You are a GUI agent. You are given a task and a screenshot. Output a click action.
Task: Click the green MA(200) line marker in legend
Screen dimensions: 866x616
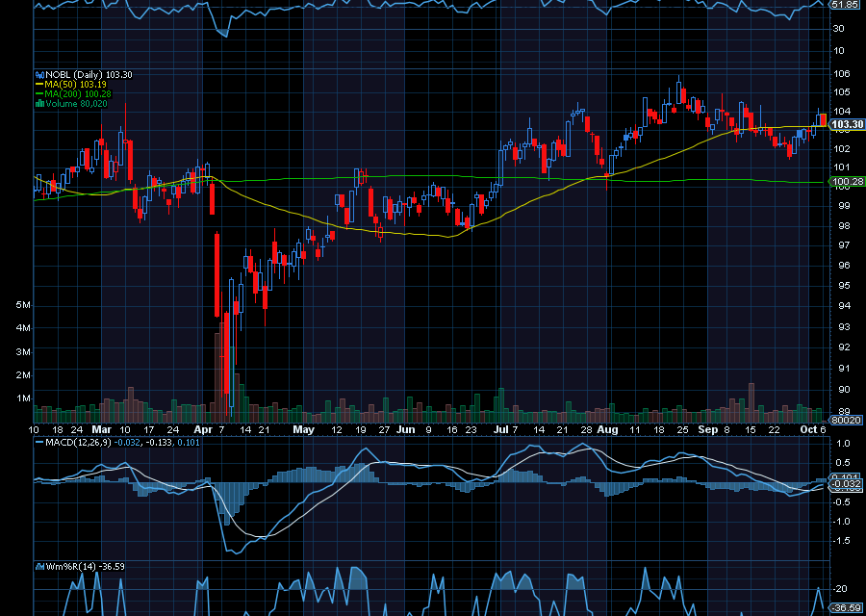(x=38, y=93)
